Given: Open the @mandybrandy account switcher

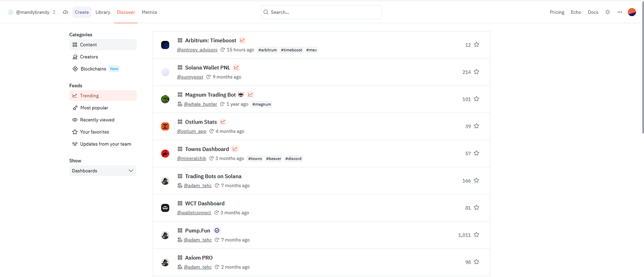Looking at the screenshot, I should coord(32,12).
